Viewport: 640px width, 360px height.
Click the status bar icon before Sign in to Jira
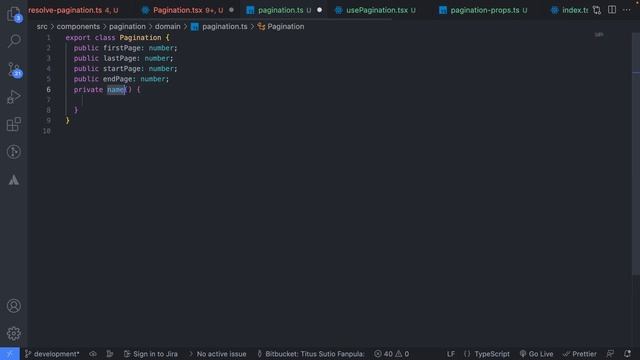[x=110, y=354]
